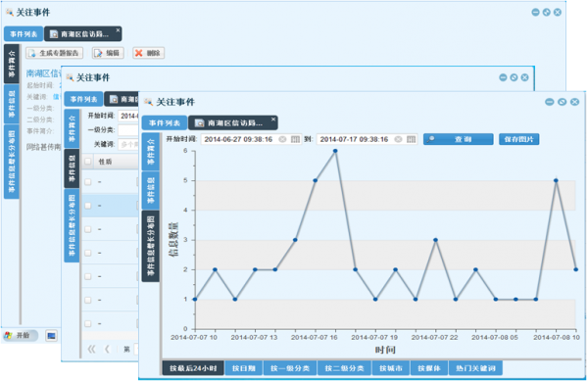The image size is (588, 381).
Task: Close the 南湖区信访局 tab in back window
Action: click(x=118, y=30)
